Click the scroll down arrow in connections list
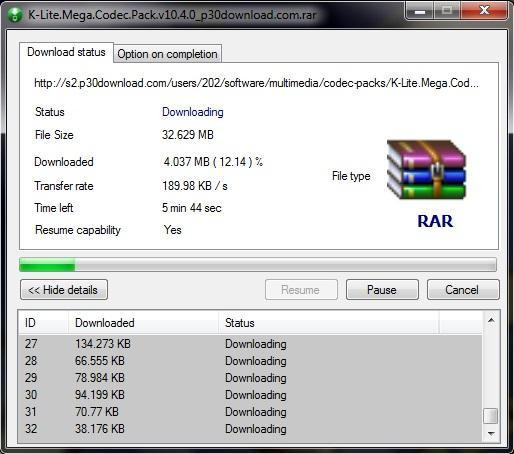Screen dimensions: 514x454 coord(491,433)
